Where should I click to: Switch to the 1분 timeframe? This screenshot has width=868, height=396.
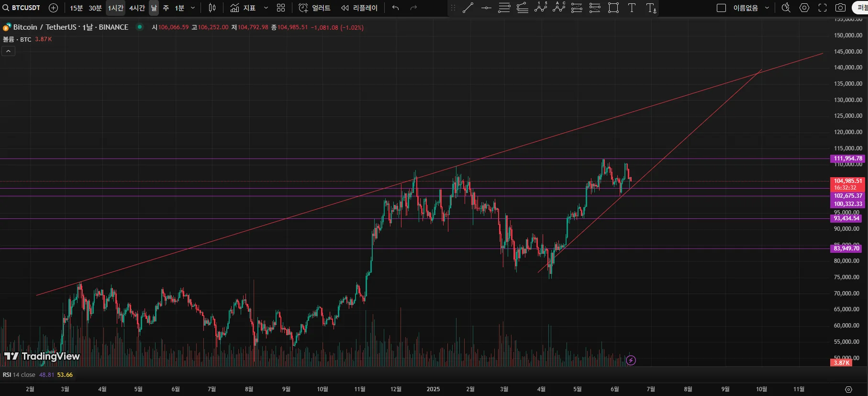point(179,8)
